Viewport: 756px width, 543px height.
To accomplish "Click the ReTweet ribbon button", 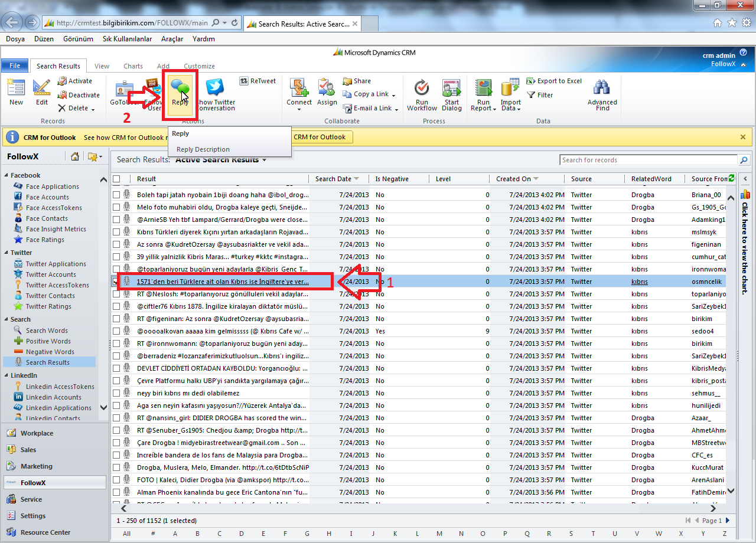I will pos(258,81).
